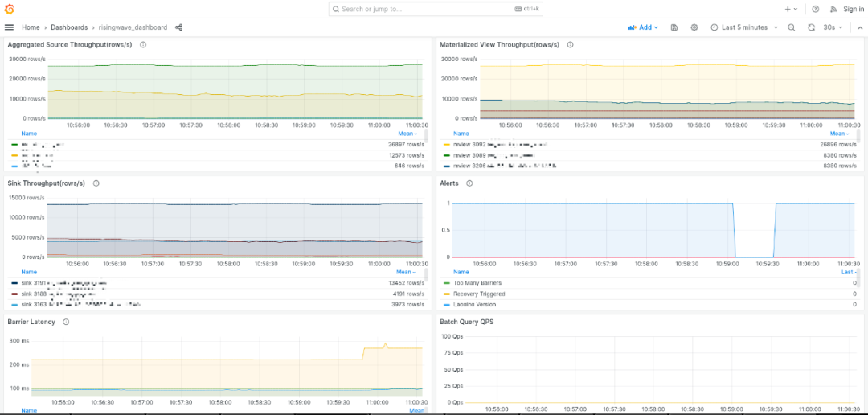This screenshot has height=415, width=868.
Task: Toggle the Too Many Barriers legend series
Action: coord(479,283)
